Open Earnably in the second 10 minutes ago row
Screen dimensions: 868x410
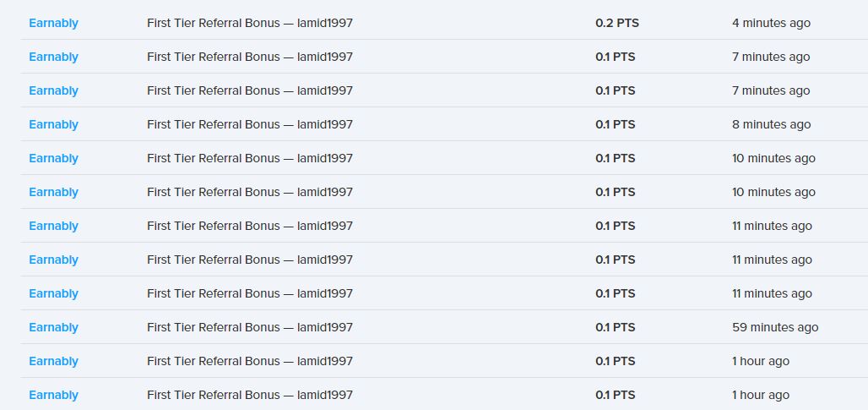pyautogui.click(x=53, y=192)
